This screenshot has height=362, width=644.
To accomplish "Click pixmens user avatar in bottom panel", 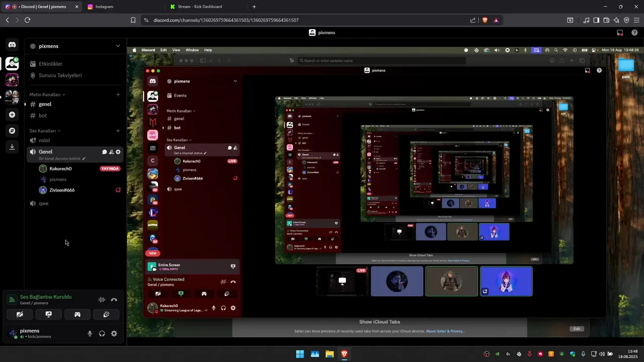I will pyautogui.click(x=13, y=333).
